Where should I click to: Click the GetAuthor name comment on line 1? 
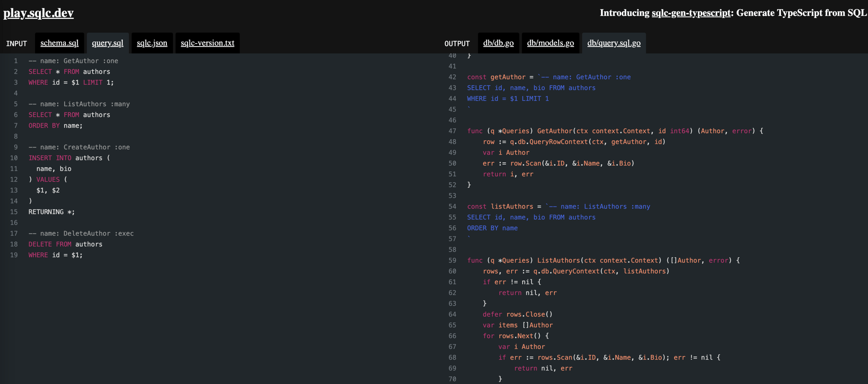73,61
